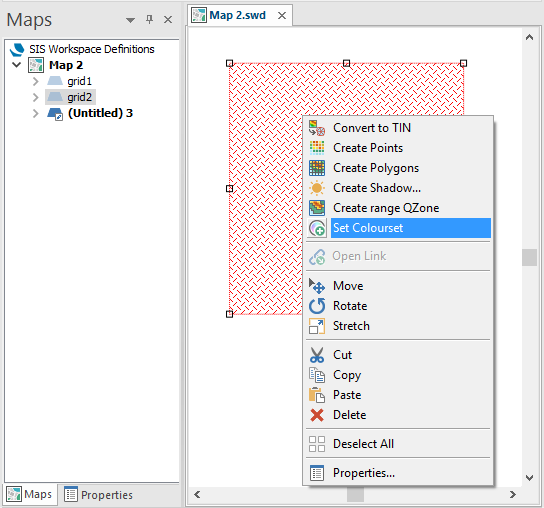Click the Create Polygons icon
Viewport: 544px width, 508px height.
pos(317,168)
